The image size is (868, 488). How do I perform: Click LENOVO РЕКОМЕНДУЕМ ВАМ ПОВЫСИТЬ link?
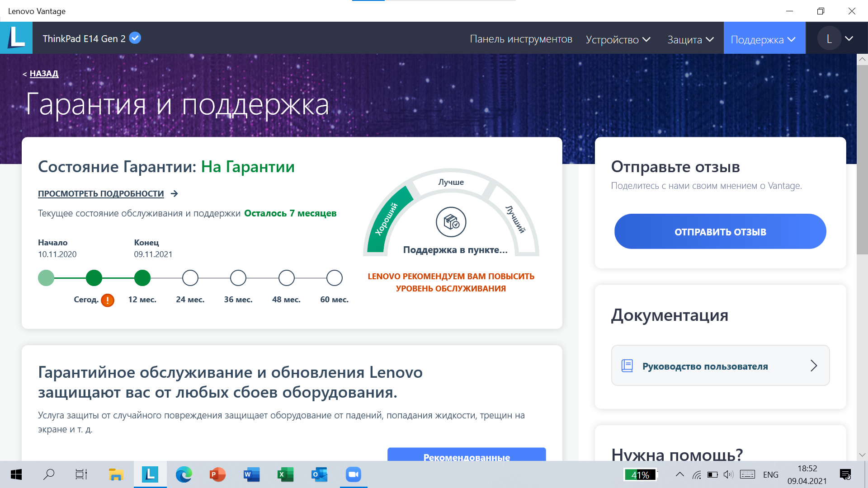point(451,282)
